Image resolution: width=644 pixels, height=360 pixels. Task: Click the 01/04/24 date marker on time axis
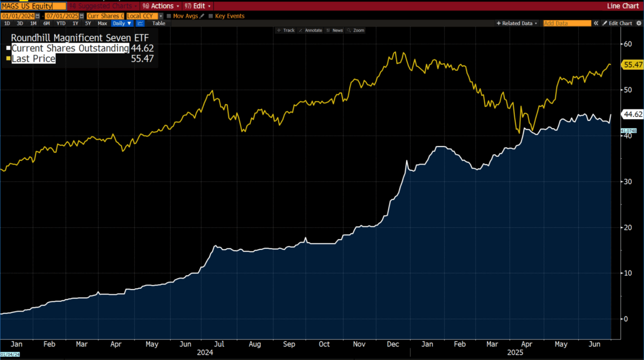pyautogui.click(x=10, y=355)
